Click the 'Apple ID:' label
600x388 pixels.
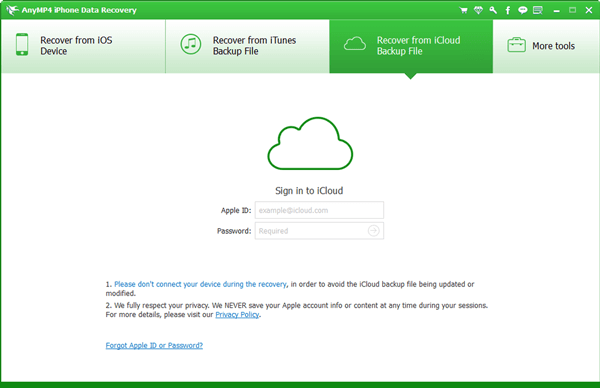(236, 210)
